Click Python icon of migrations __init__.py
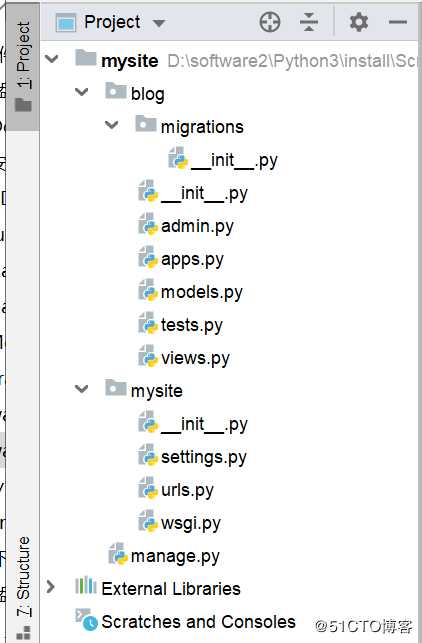Image resolution: width=422 pixels, height=643 pixels. pos(178,158)
